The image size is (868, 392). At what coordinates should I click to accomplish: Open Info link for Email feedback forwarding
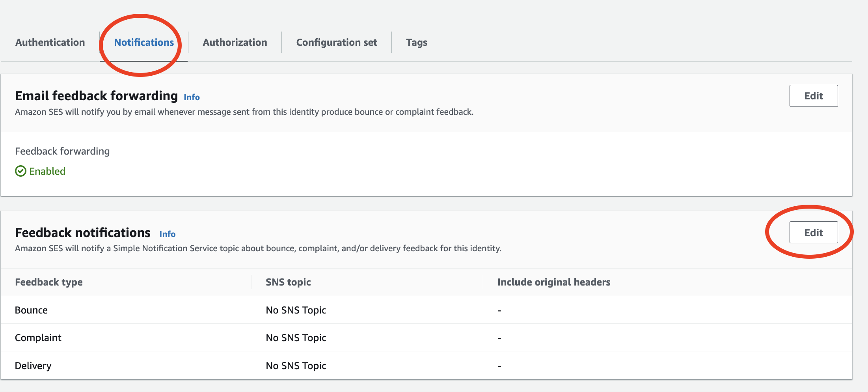(x=192, y=97)
